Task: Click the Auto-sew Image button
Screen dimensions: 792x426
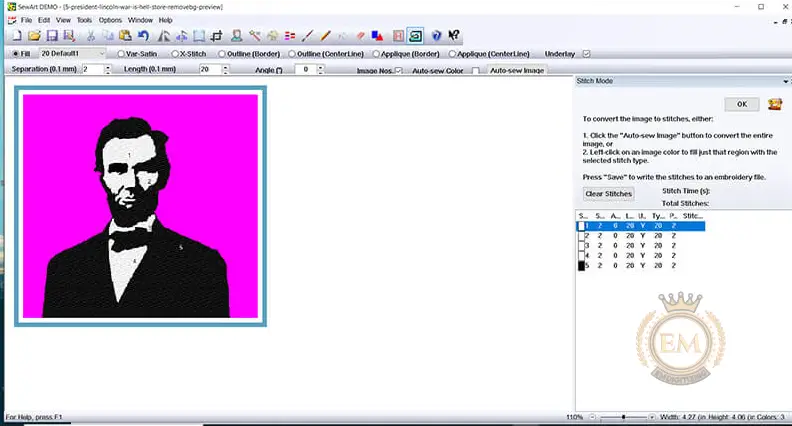Action: (x=517, y=71)
